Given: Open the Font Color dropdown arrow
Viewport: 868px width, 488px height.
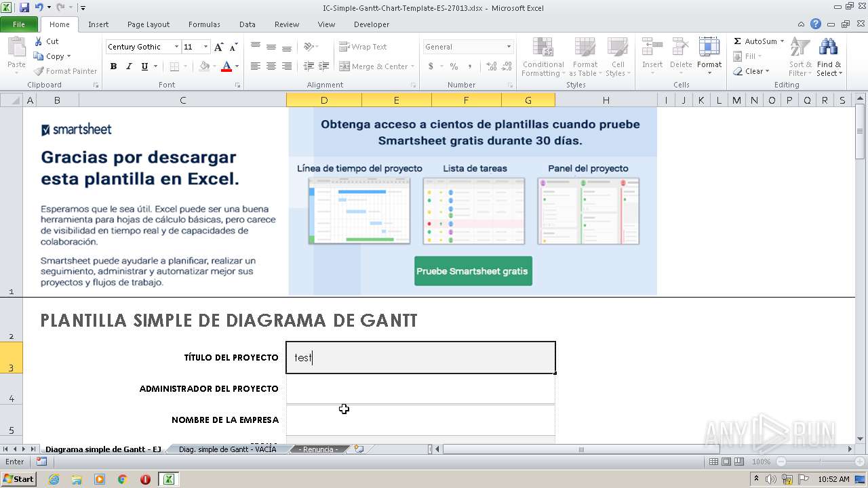Looking at the screenshot, I should pyautogui.click(x=237, y=66).
